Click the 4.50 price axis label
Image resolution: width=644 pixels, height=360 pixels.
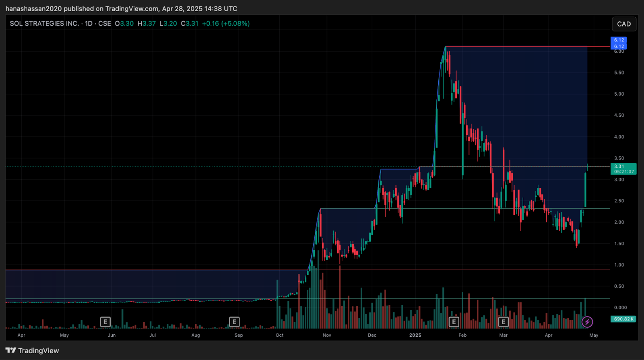[619, 115]
